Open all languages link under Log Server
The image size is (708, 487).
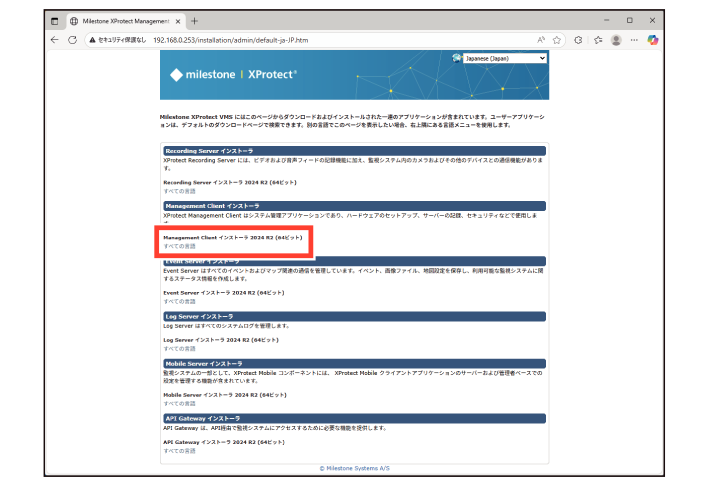coord(179,349)
